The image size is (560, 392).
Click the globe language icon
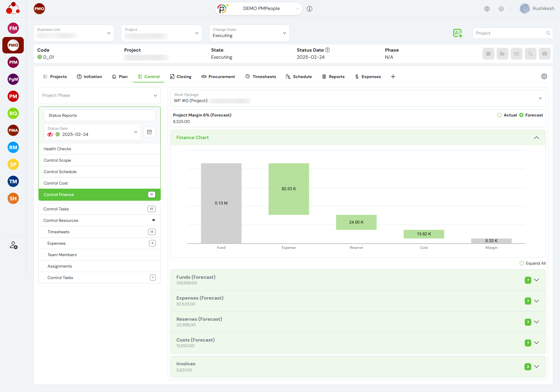(487, 9)
